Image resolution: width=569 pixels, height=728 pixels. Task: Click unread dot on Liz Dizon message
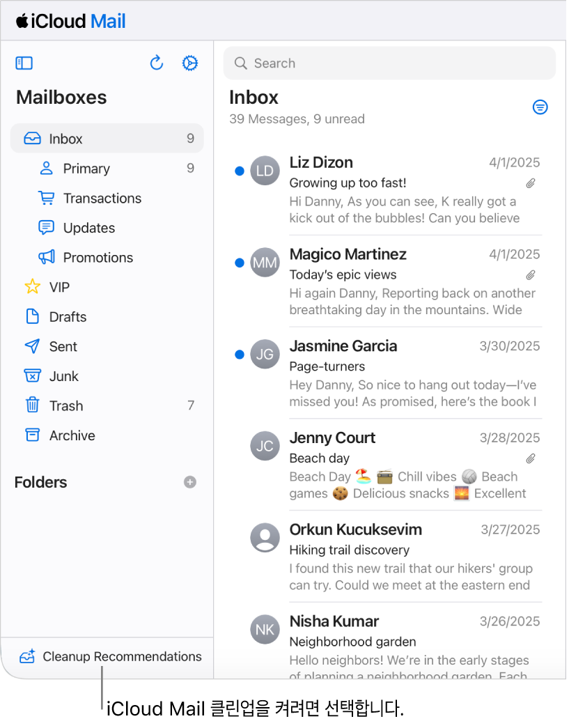point(240,171)
